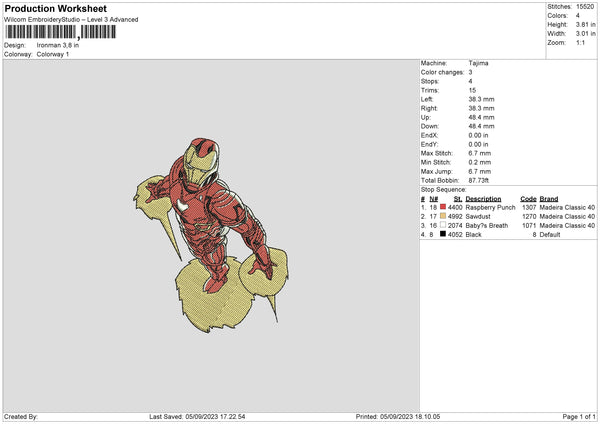Click the Machine value 'Tajima'
The height and width of the screenshot is (424, 600).
click(478, 63)
